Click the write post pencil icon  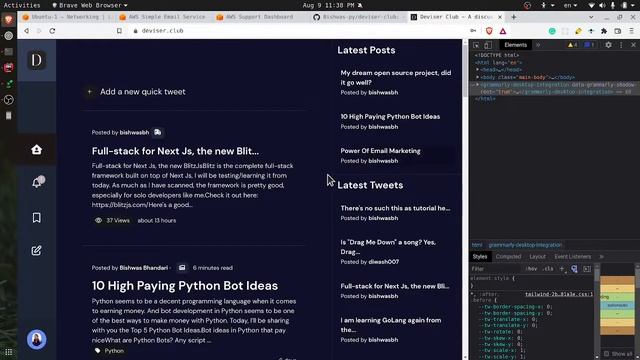36,250
